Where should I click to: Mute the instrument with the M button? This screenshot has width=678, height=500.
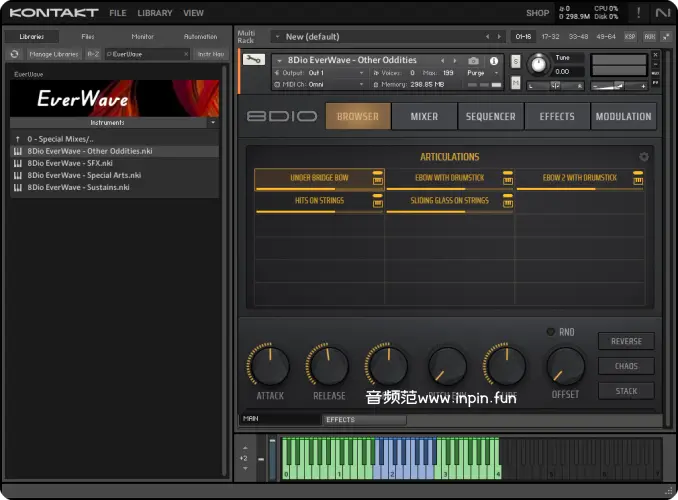click(x=516, y=84)
